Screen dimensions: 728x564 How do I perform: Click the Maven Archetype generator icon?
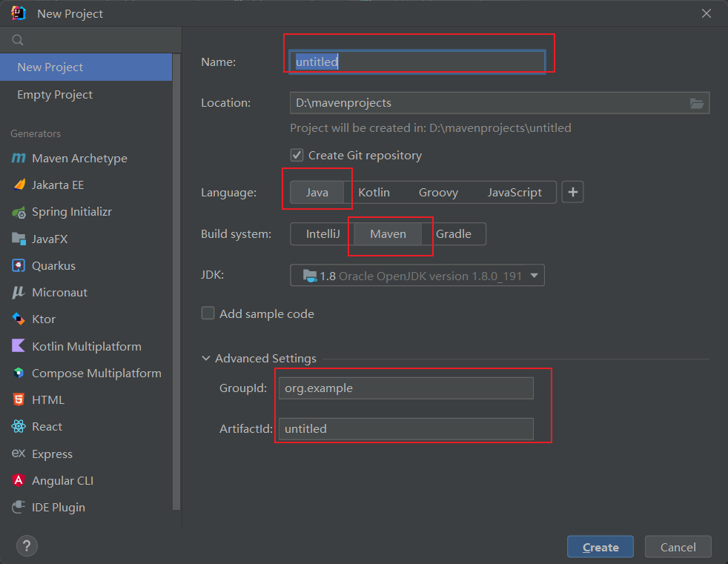(x=18, y=159)
